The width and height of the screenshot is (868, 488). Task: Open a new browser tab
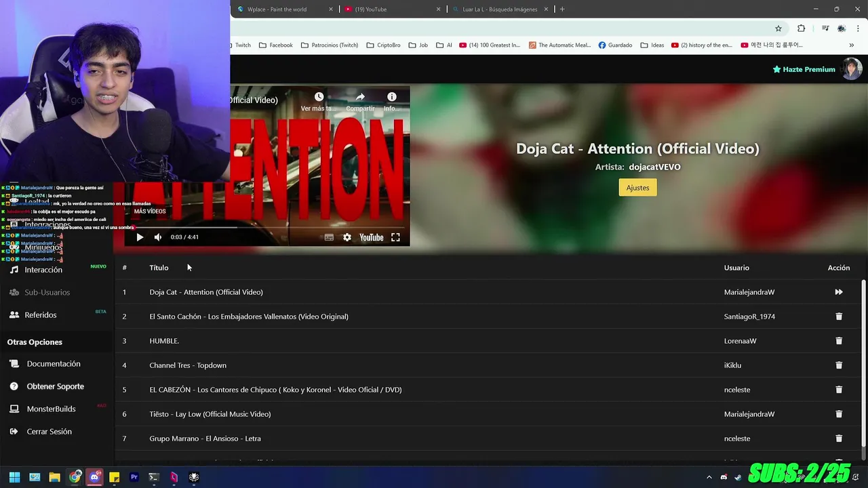[x=562, y=9]
